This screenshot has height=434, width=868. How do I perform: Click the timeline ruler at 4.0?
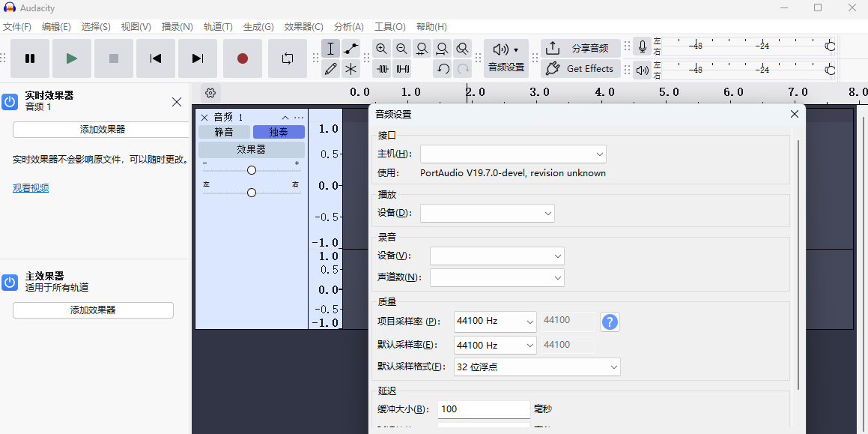coord(604,92)
